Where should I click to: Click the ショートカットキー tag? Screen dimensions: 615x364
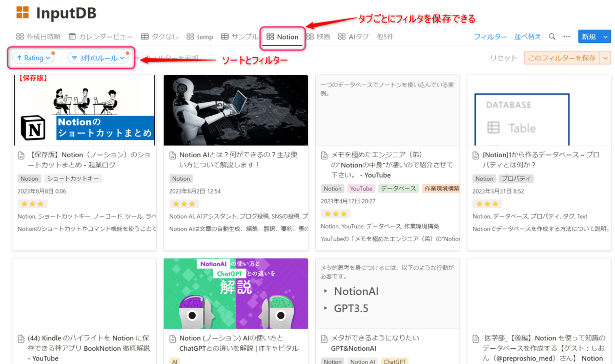tap(73, 179)
